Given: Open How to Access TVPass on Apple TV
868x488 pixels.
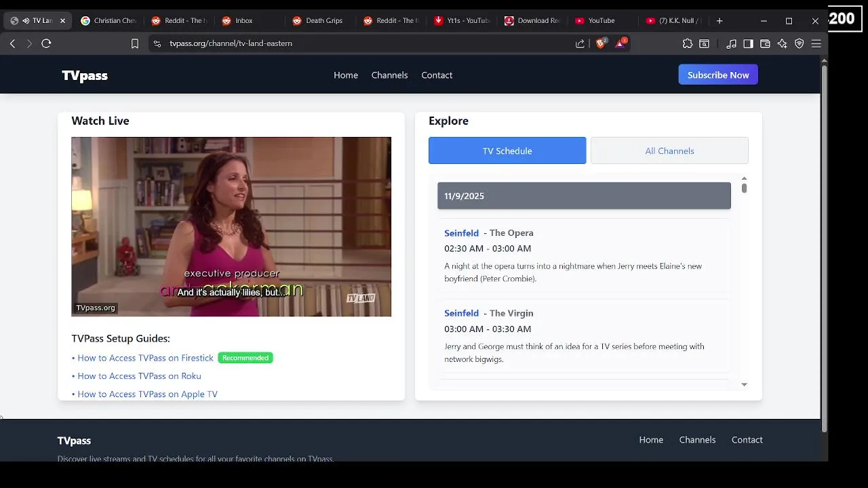Looking at the screenshot, I should (147, 394).
